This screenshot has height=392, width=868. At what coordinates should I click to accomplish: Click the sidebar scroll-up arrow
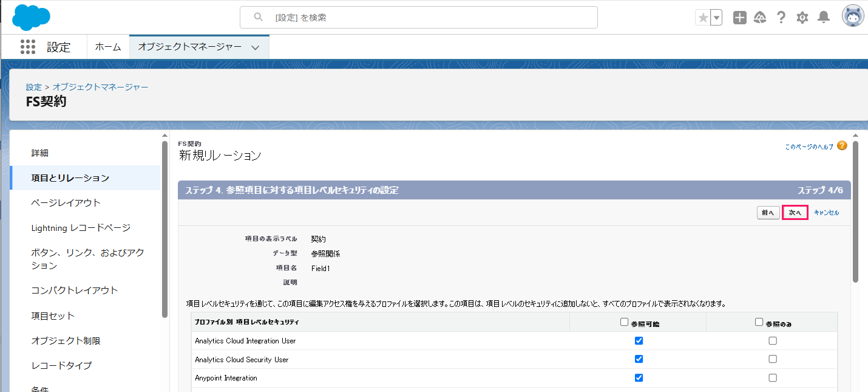tap(164, 135)
